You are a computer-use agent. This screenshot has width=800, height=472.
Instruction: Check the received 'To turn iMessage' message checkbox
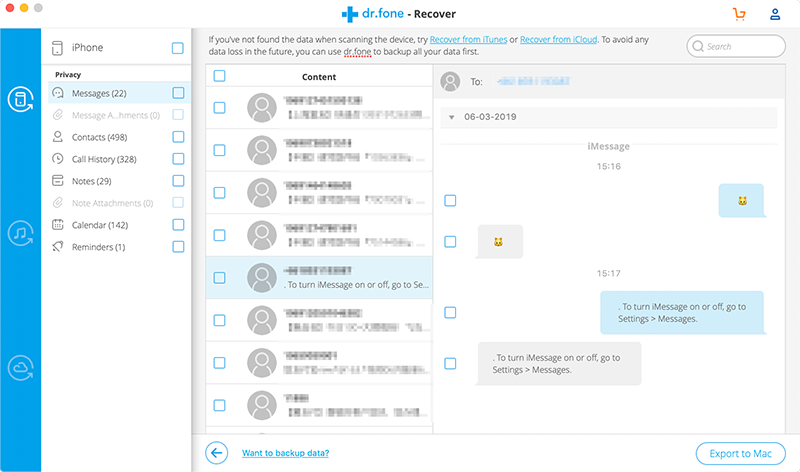click(450, 363)
